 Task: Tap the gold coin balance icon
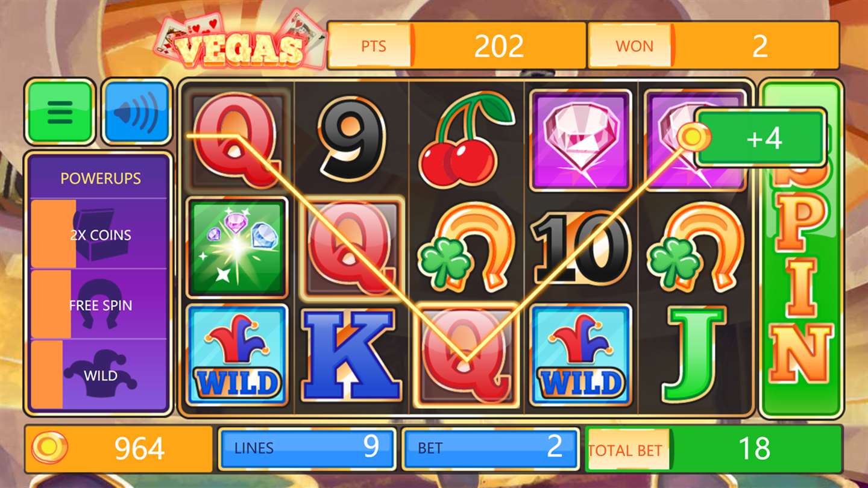click(49, 448)
